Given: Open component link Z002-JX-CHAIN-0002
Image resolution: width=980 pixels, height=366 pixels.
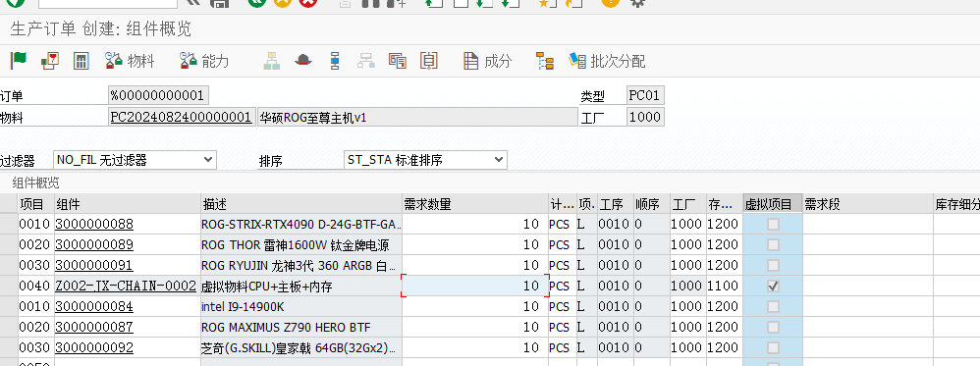Looking at the screenshot, I should (126, 286).
